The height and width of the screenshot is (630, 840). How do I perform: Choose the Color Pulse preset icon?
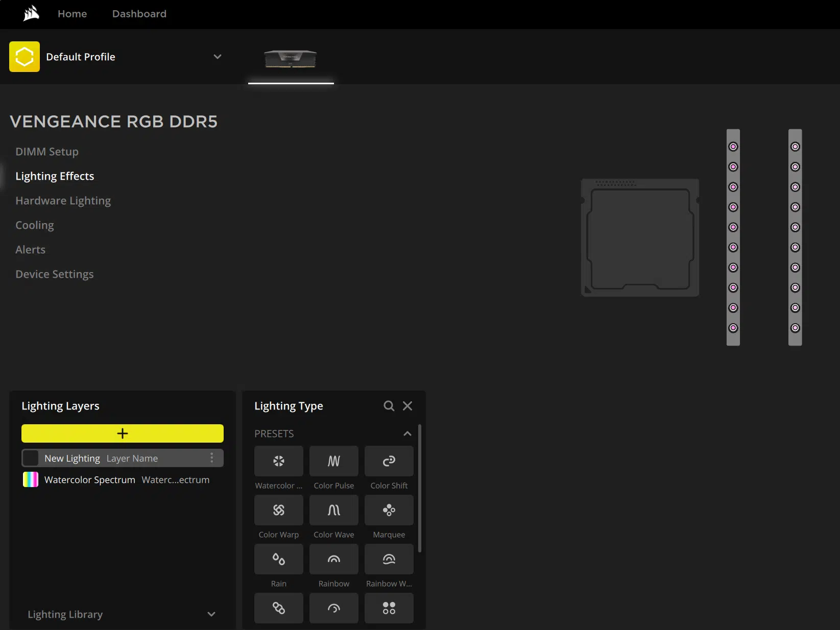click(x=334, y=461)
